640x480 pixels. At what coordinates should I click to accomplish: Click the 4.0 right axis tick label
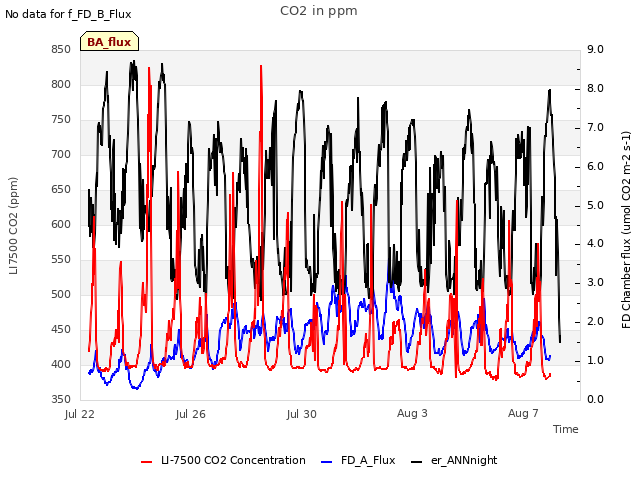point(596,244)
